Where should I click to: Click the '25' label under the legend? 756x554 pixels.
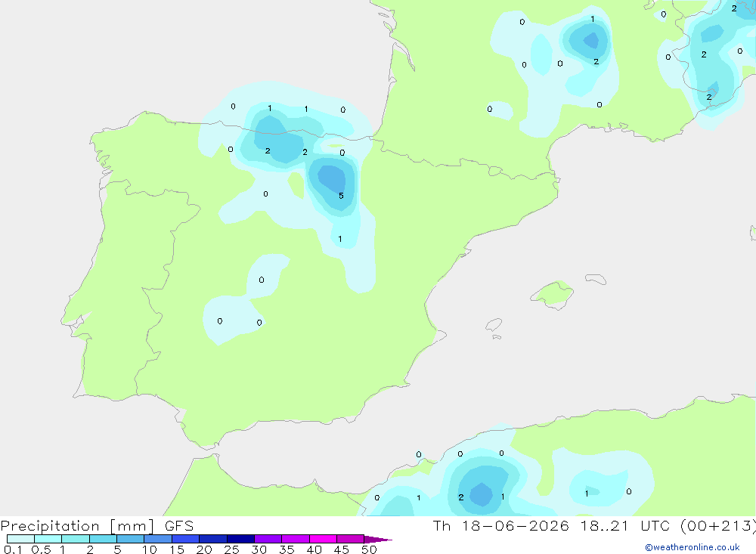pos(231,549)
